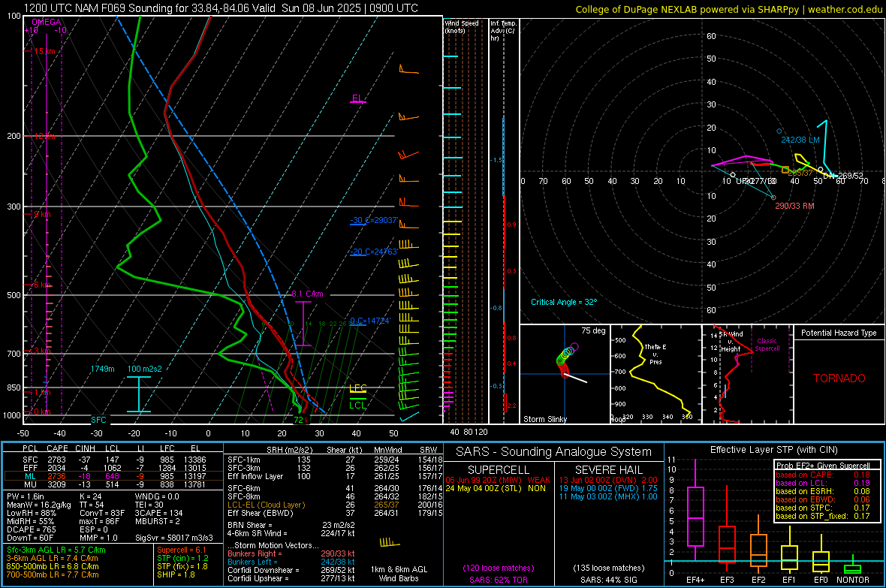The image size is (886, 588).
Task: Click 'DCAPE = 765' value
Action: (x=32, y=529)
